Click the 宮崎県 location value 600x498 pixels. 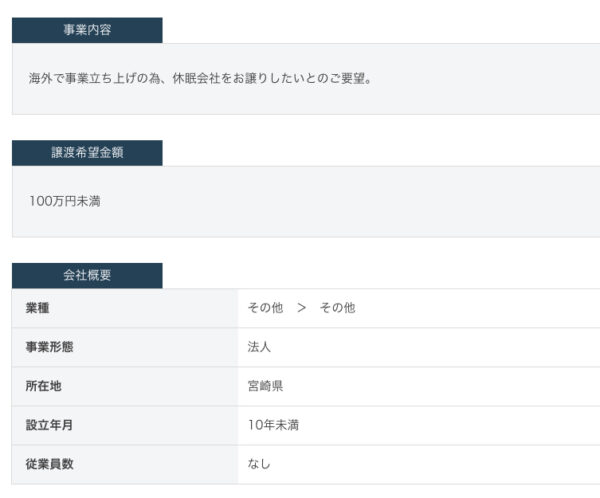(265, 386)
